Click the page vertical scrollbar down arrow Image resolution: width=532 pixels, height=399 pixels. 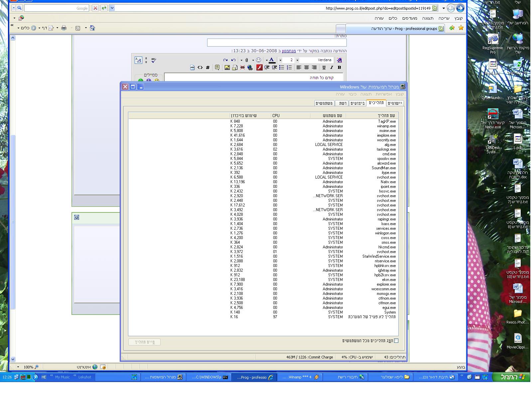[13, 359]
